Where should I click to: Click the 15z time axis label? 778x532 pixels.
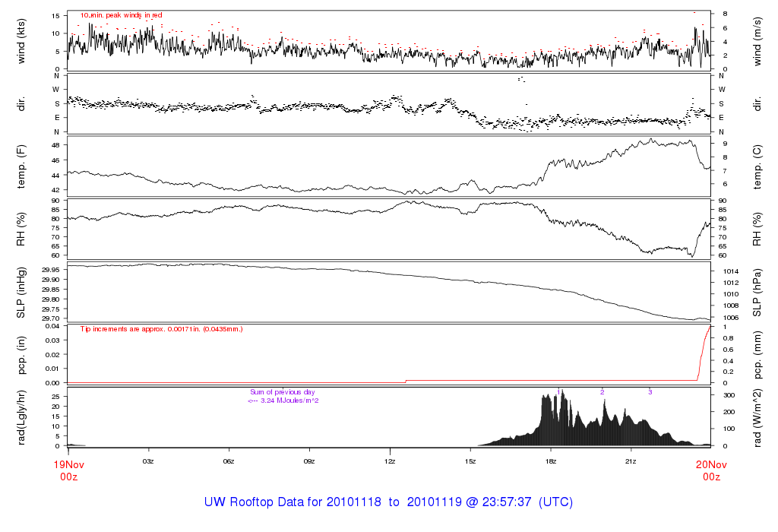tap(470, 461)
